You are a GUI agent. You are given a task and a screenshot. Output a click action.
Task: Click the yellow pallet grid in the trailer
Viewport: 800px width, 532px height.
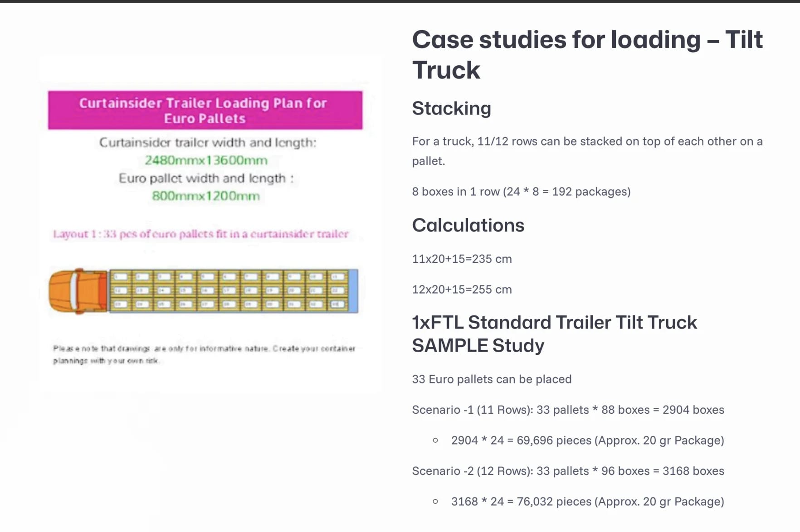pyautogui.click(x=229, y=290)
